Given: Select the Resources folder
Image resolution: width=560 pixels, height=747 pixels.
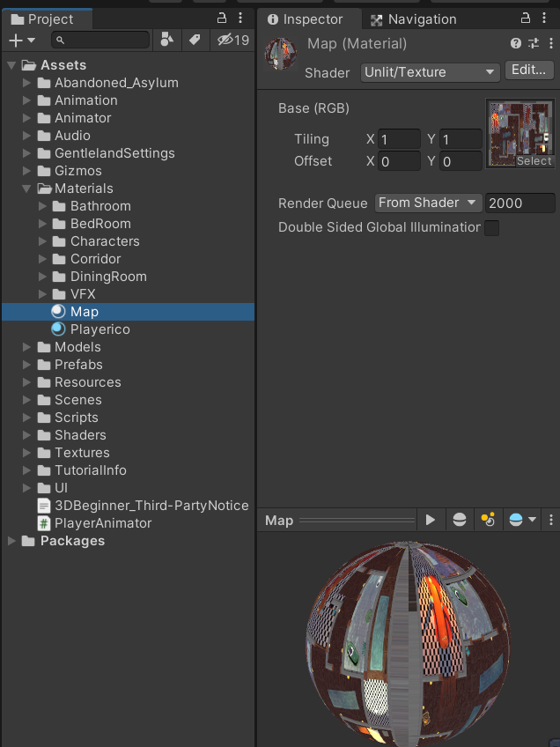Looking at the screenshot, I should click(x=88, y=382).
